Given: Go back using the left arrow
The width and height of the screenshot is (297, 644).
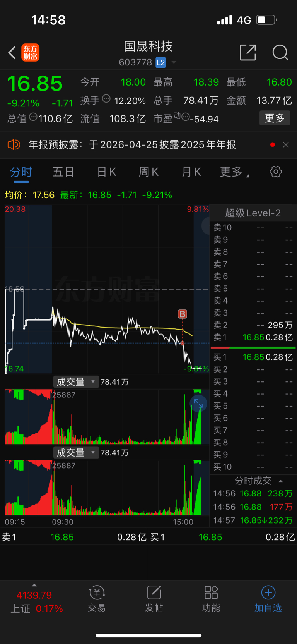Looking at the screenshot, I should [x=12, y=53].
